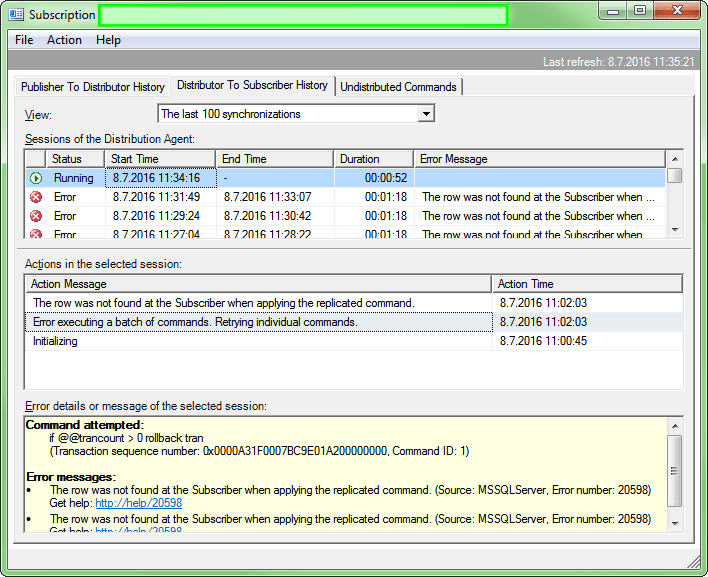Image resolution: width=708 pixels, height=577 pixels.
Task: Open the View synchronizations dropdown
Action: click(x=426, y=114)
